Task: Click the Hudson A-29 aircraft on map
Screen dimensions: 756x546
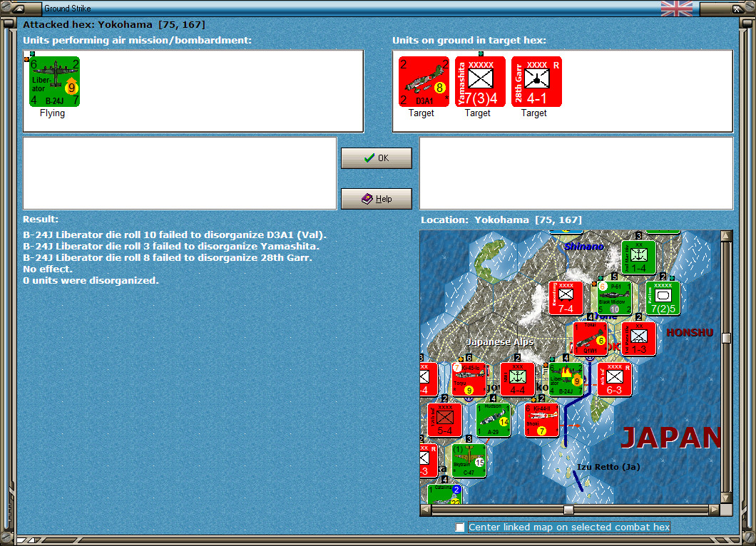Action: click(493, 421)
